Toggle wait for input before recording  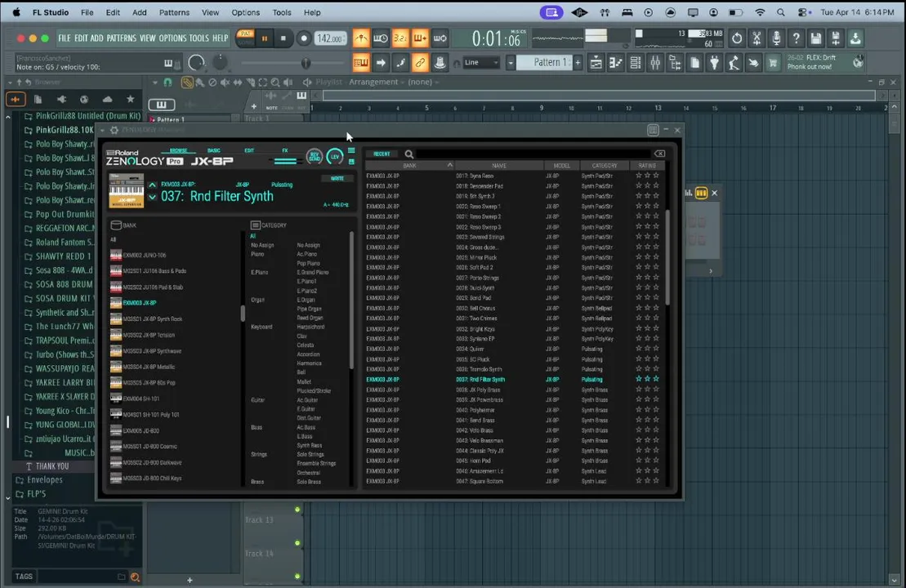381,38
